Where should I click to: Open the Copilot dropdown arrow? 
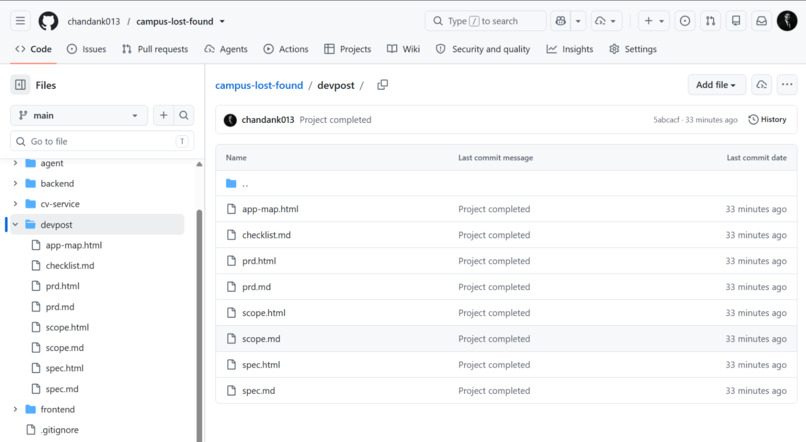tap(578, 21)
